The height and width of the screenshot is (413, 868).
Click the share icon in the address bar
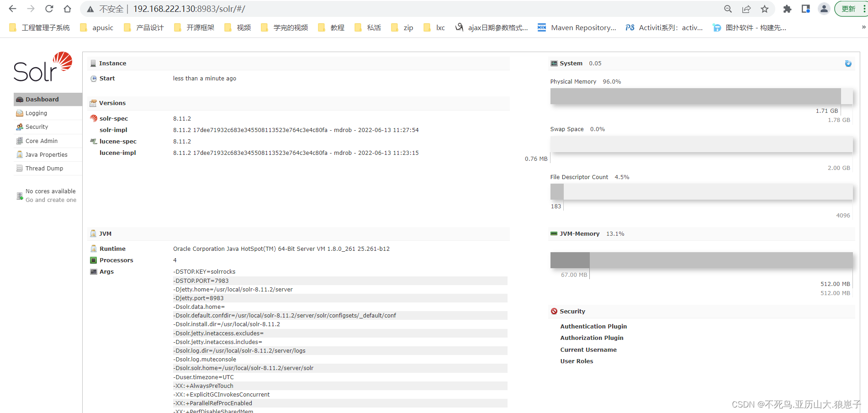pos(746,9)
